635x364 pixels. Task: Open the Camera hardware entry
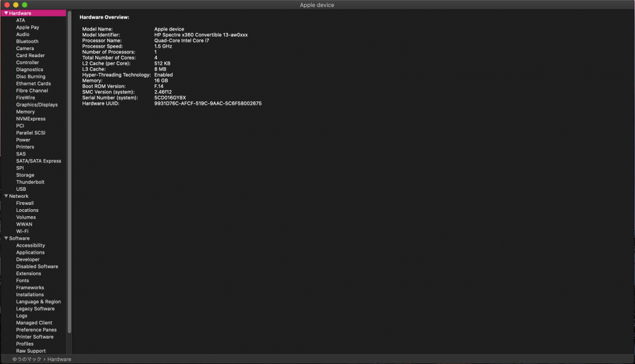(x=25, y=49)
